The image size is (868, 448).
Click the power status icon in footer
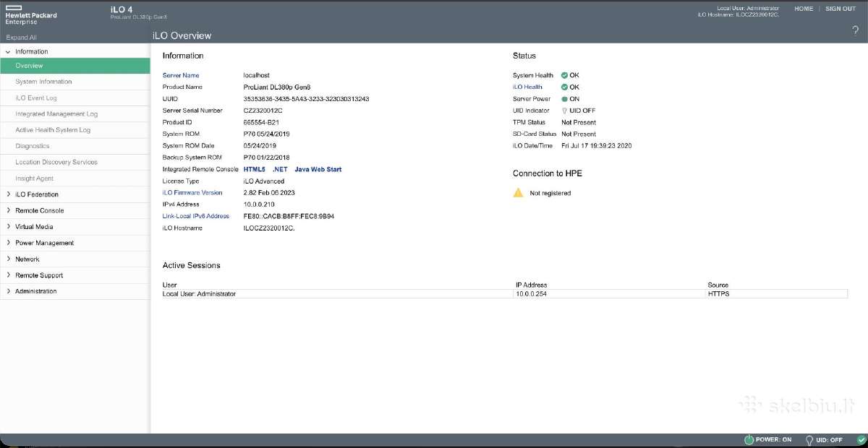(749, 439)
